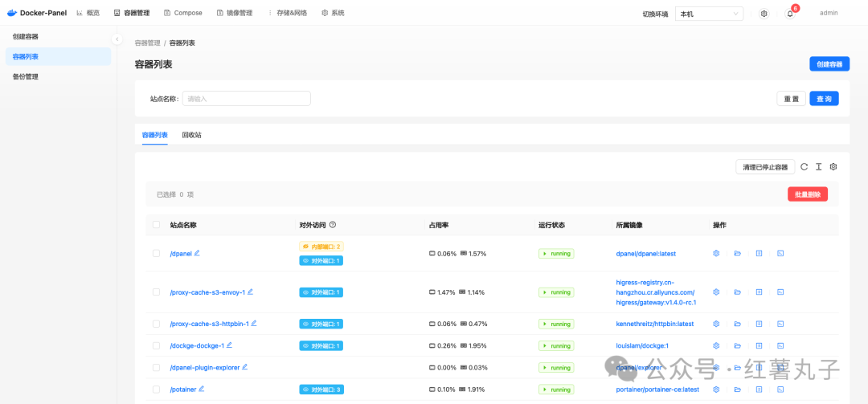Open terminal icon for /proxy-cache-s3-envoy-1 row
Viewport: 868px width, 404px height.
point(780,292)
